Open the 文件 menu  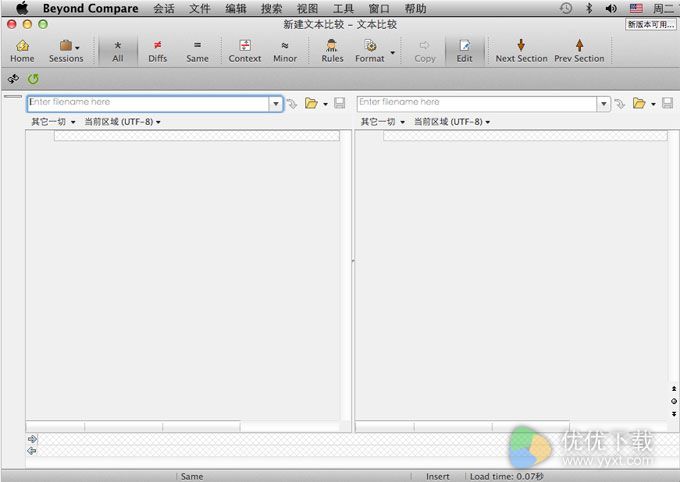pos(199,8)
